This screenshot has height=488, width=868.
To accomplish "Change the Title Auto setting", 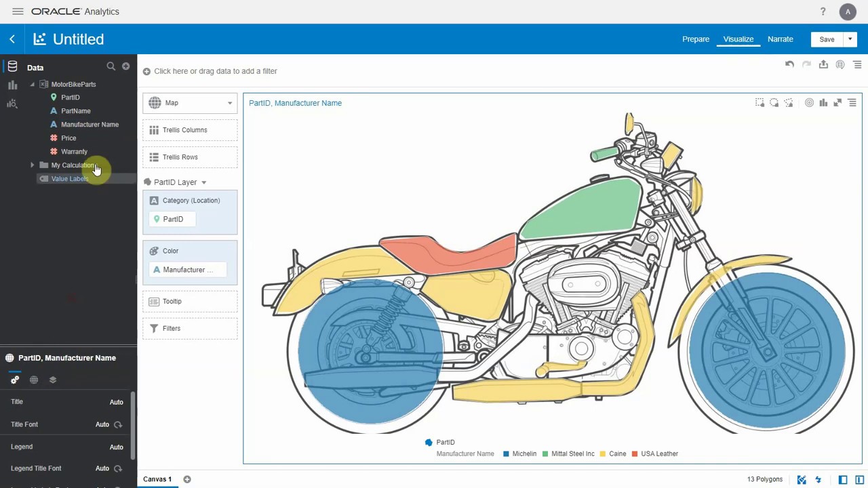I will coord(116,402).
